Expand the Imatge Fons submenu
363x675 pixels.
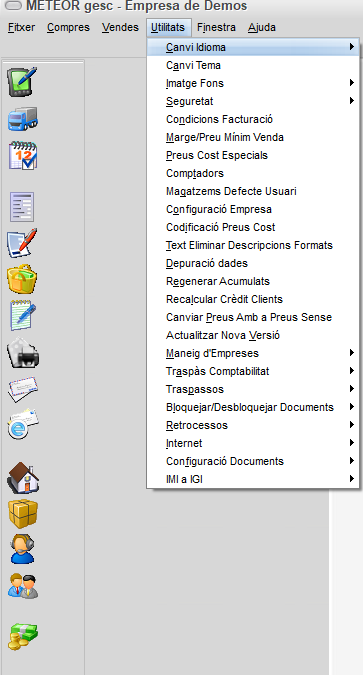[x=253, y=83]
